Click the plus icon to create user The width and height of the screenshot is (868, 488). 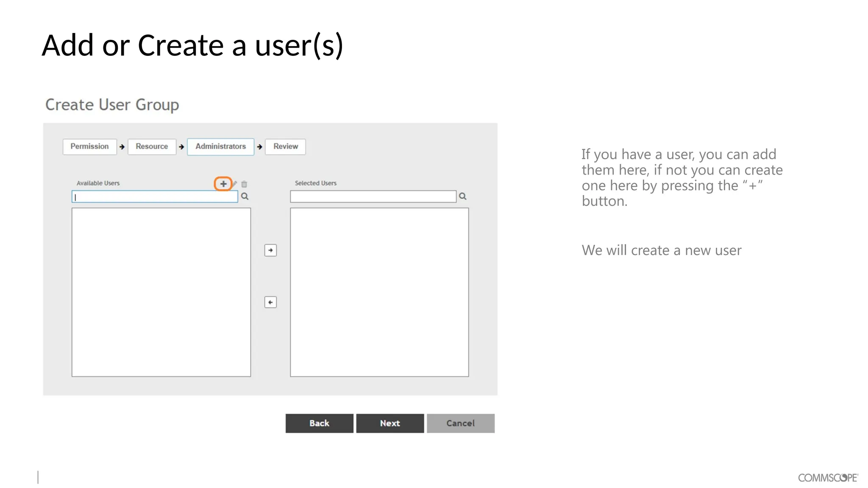click(223, 184)
